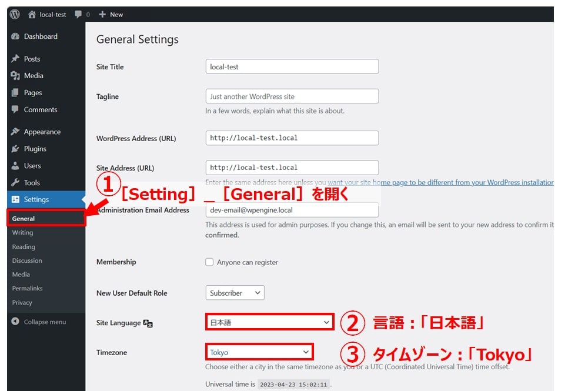Click the Collapse menu arrow icon
This screenshot has height=391, width=588.
(x=15, y=321)
